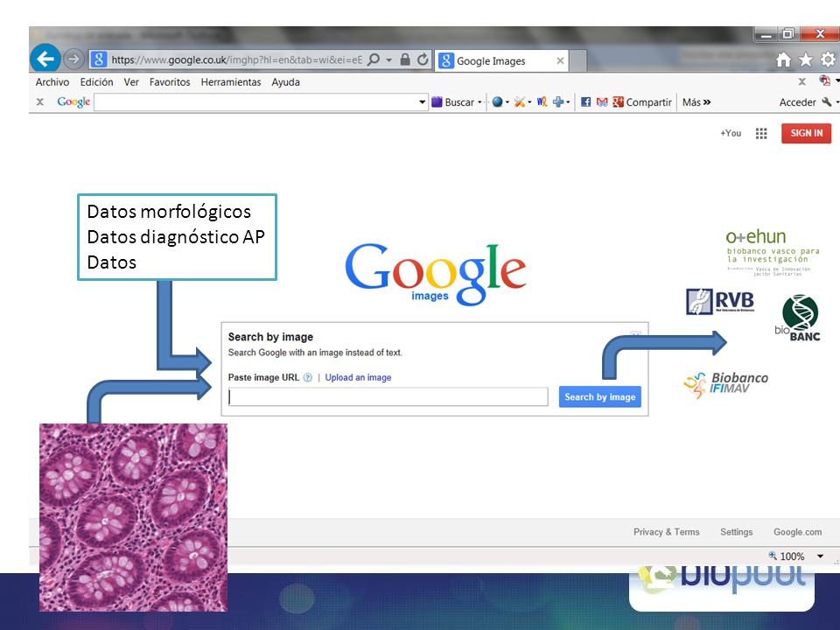The width and height of the screenshot is (840, 630).
Task: Click the zoom magnifier icon in status bar
Action: click(x=773, y=556)
